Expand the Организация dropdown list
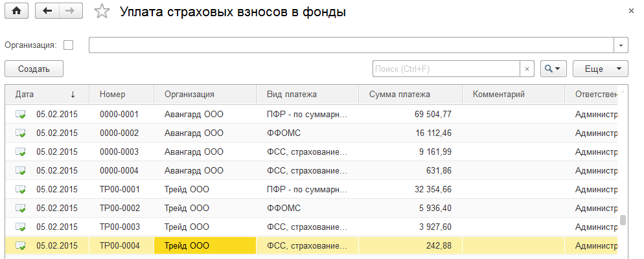 (621, 45)
